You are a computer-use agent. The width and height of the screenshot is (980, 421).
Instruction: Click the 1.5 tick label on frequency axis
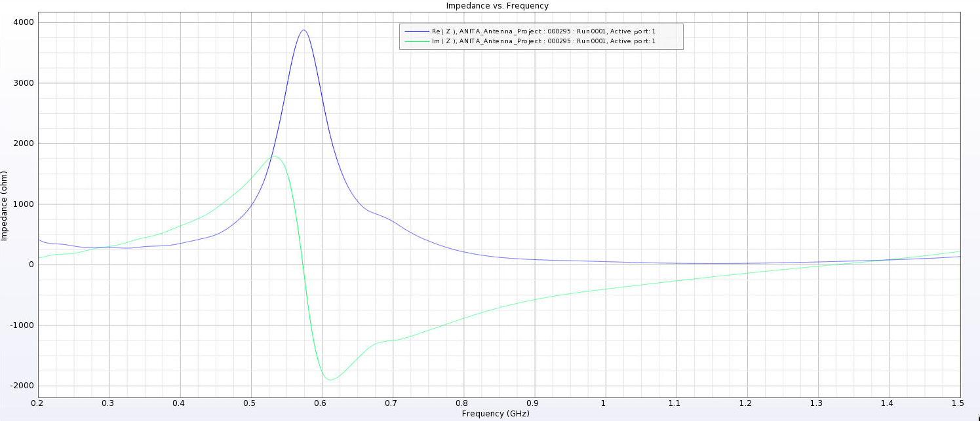[x=959, y=403]
